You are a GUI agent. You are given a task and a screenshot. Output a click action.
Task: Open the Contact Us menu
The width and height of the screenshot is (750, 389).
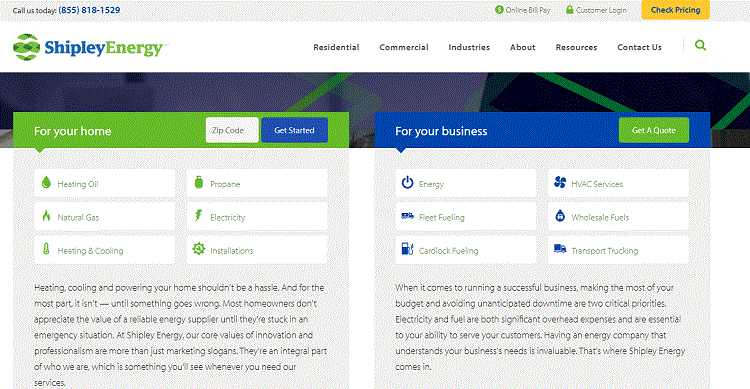pos(640,47)
